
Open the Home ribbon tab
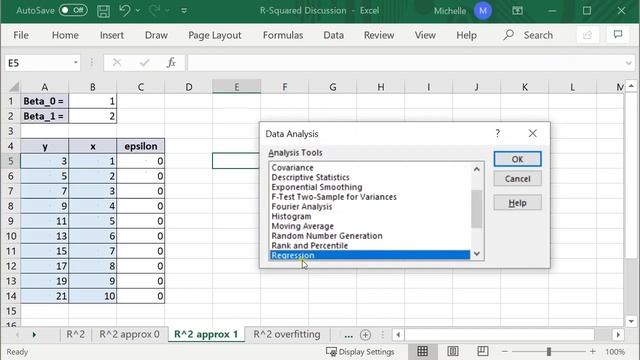65,35
